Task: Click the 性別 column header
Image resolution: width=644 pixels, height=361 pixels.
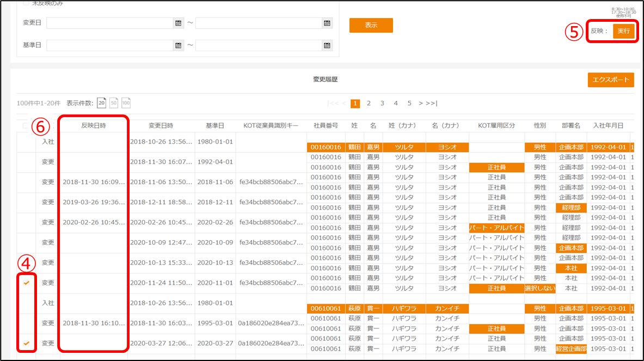Action: coord(539,126)
